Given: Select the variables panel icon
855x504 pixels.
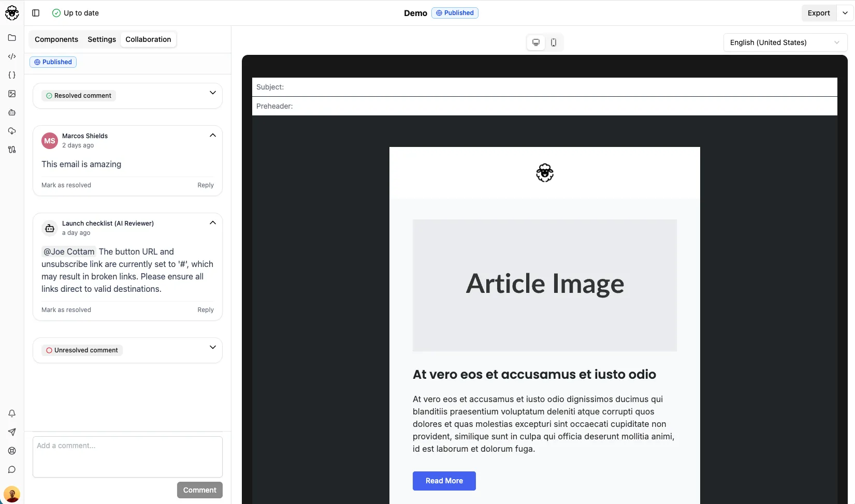Looking at the screenshot, I should coord(11,75).
